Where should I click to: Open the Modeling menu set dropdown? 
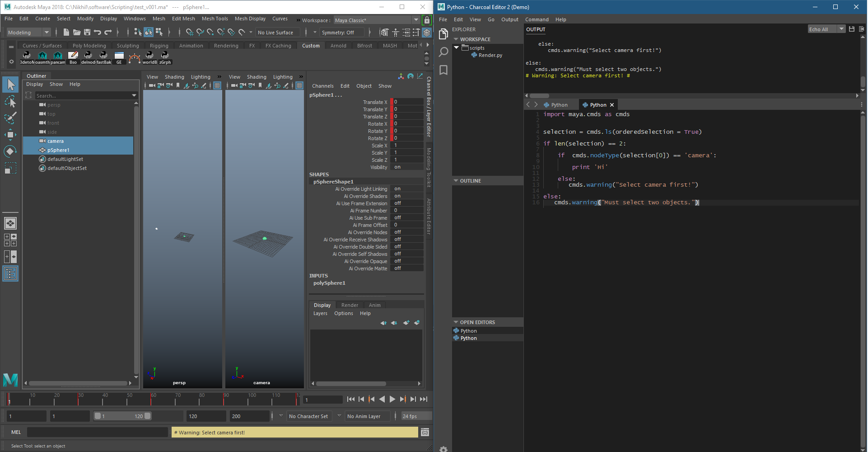(x=28, y=33)
